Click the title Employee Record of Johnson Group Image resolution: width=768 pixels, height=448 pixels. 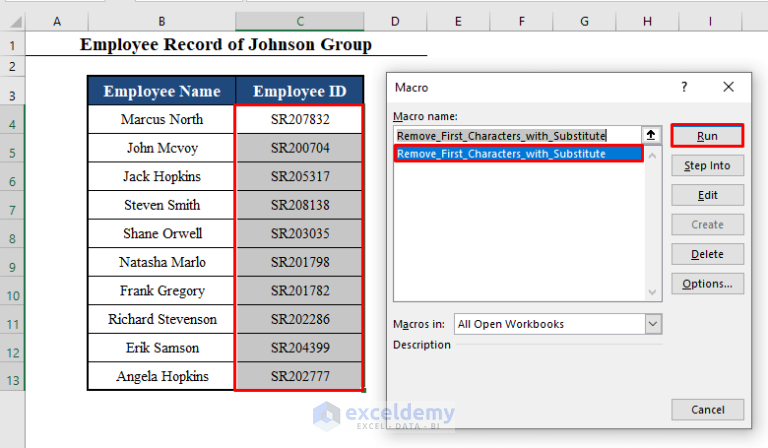click(x=226, y=45)
